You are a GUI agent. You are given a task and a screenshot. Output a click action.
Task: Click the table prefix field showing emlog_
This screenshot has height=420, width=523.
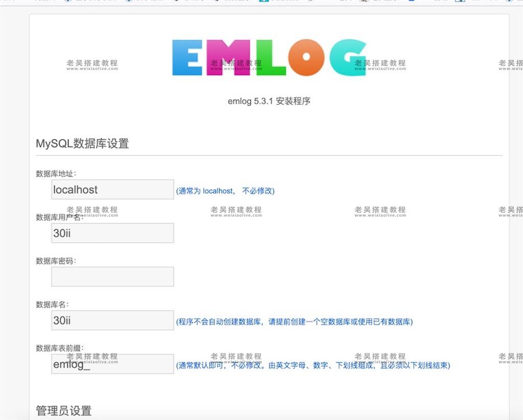click(x=112, y=363)
